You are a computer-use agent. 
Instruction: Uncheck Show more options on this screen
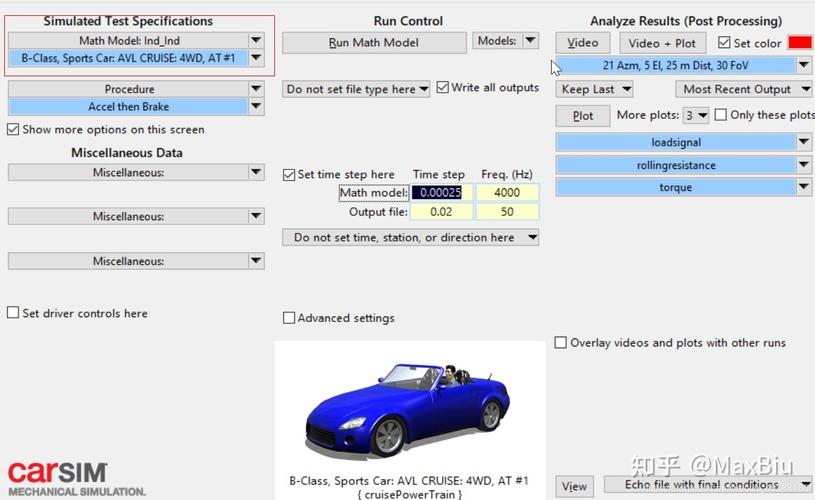(x=13, y=129)
